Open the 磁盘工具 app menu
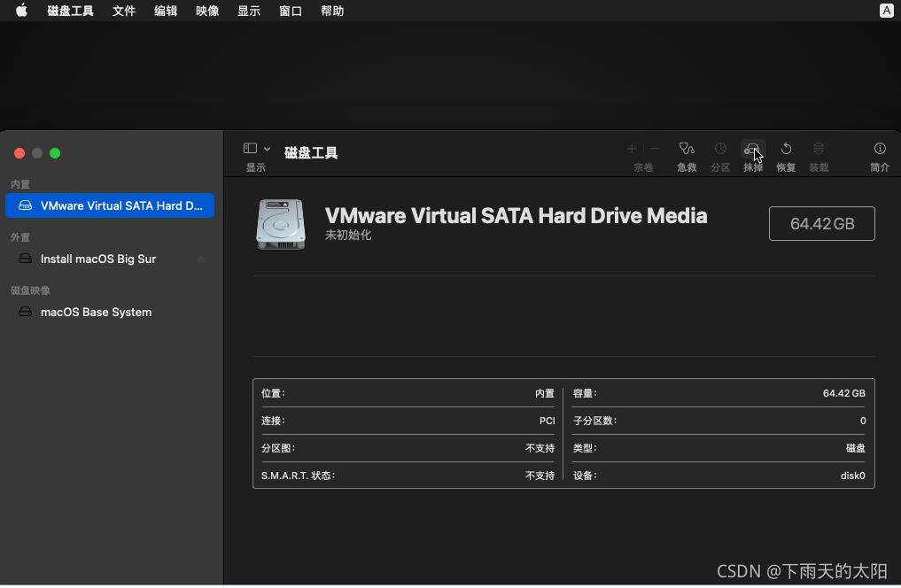Viewport: 901px width, 588px height. point(70,11)
